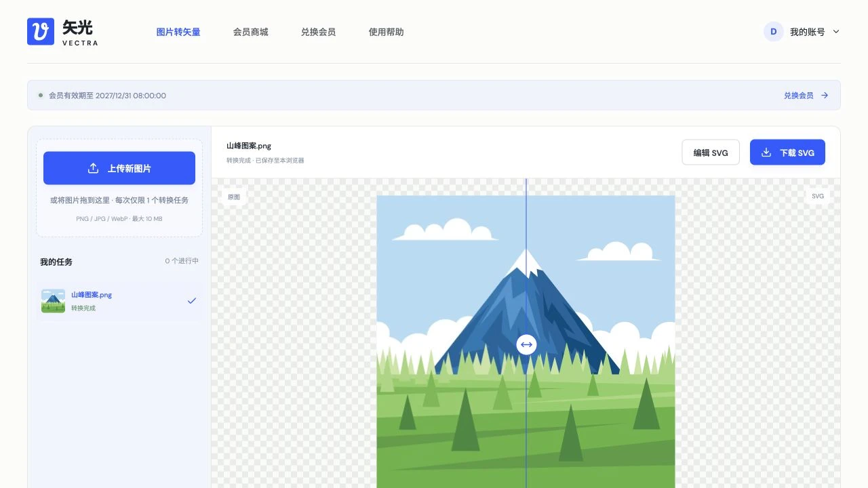Expand the 我的账号 dropdown chevron
This screenshot has height=488, width=868.
(x=836, y=32)
